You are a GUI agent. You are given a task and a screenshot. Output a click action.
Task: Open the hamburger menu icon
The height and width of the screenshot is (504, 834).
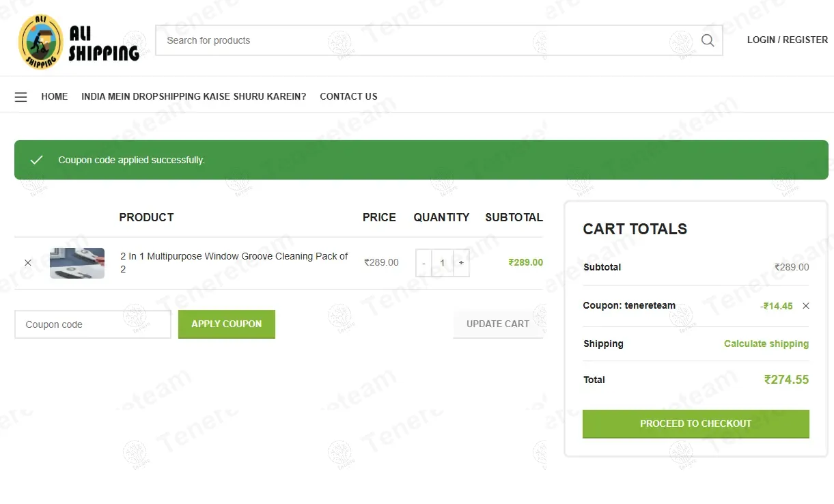[x=21, y=97]
